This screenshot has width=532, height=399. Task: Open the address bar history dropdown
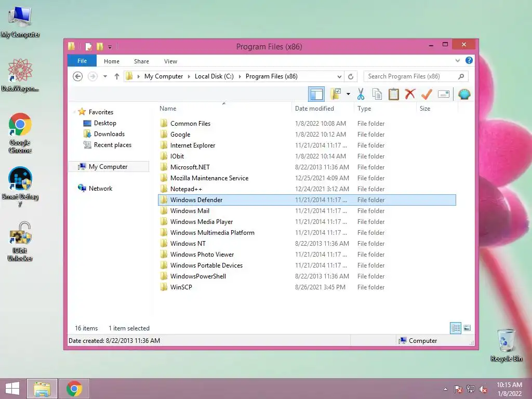(x=339, y=77)
